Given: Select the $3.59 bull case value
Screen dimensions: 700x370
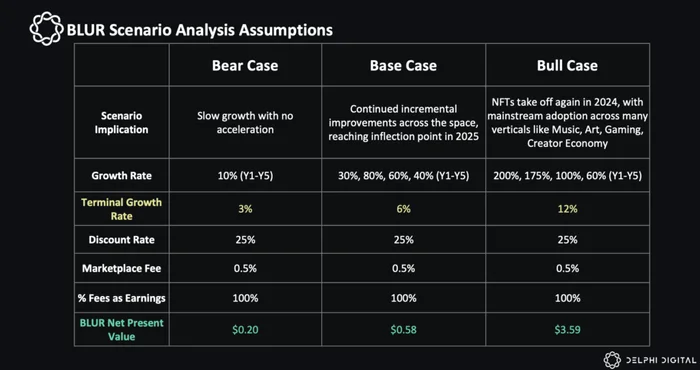Looking at the screenshot, I should [x=567, y=330].
